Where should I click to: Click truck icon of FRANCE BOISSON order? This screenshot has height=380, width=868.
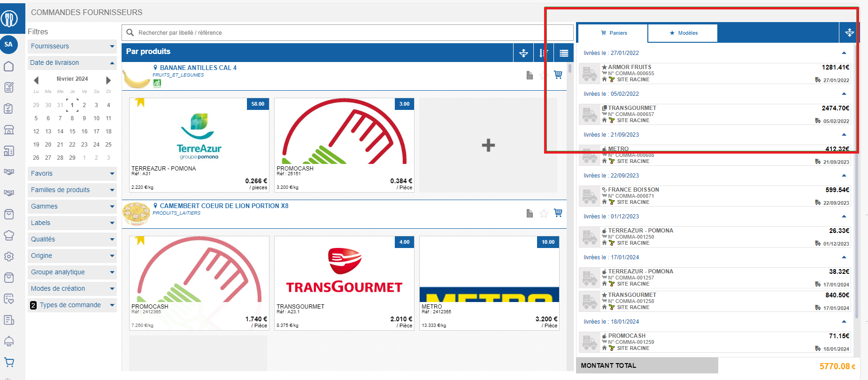point(590,196)
